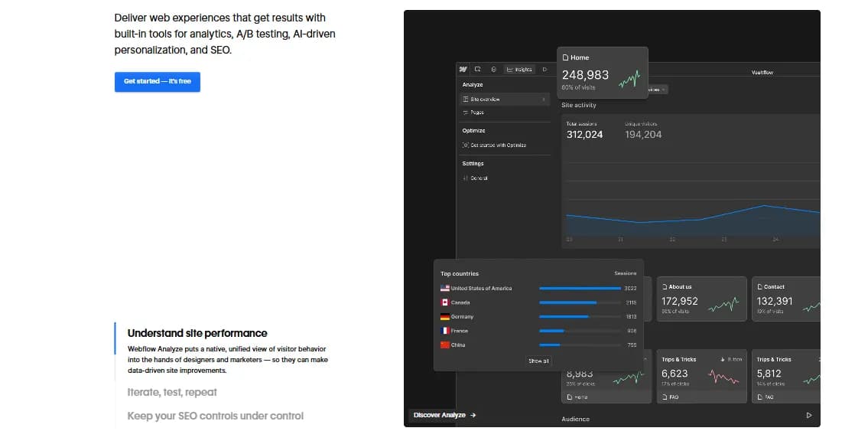
Task: Follow the Discover Analyze link
Action: 444,415
